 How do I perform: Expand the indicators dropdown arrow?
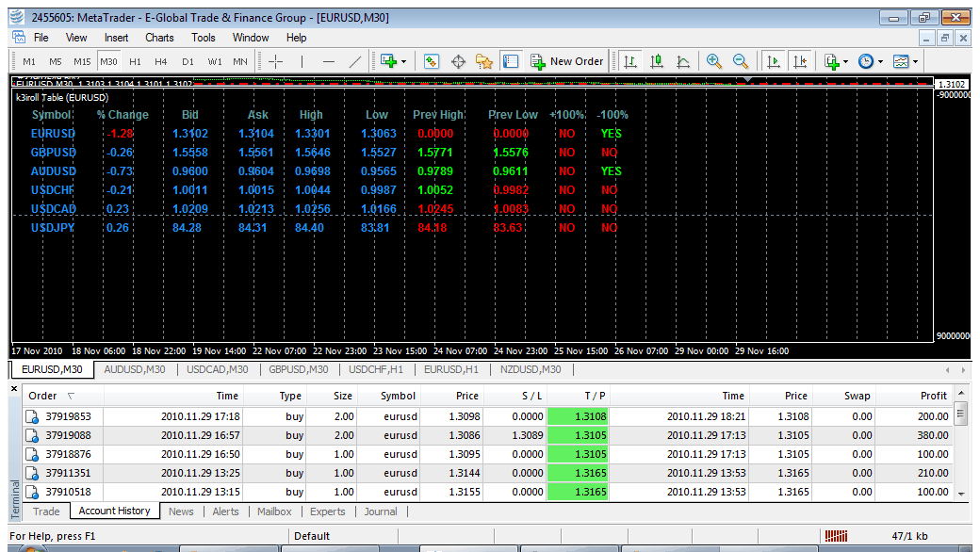(845, 62)
